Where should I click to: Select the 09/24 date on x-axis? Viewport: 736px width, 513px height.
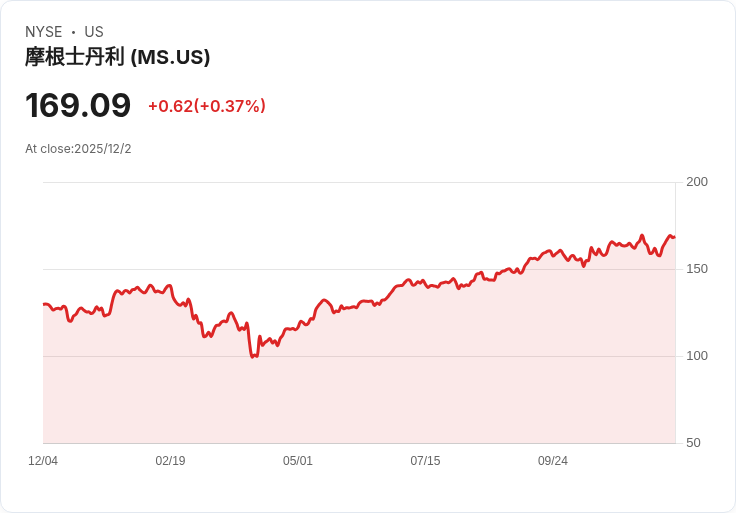pyautogui.click(x=553, y=461)
